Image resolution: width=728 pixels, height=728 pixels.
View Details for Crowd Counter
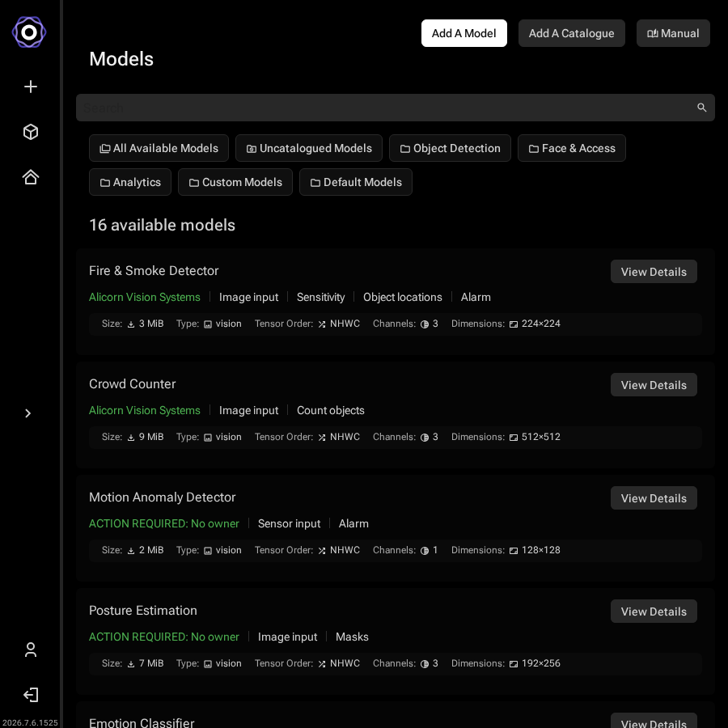coord(654,385)
